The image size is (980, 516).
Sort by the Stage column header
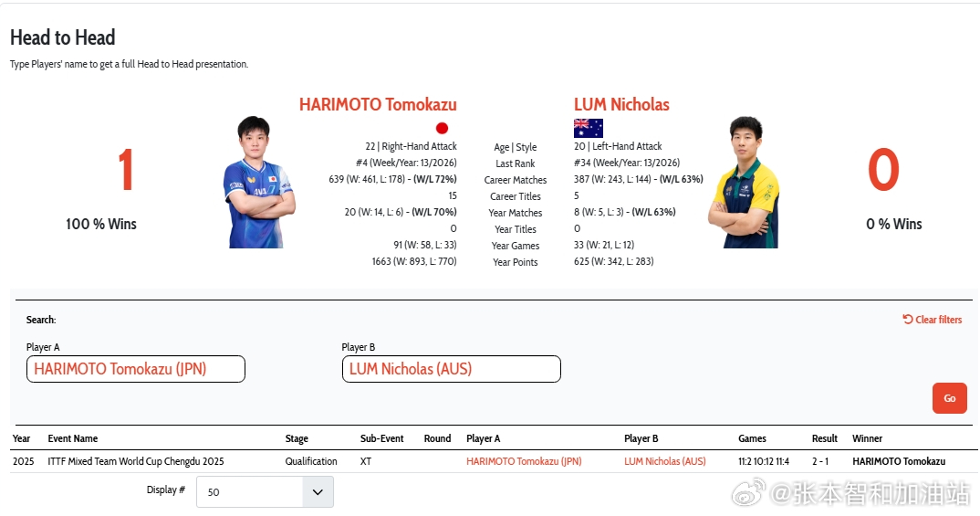[x=297, y=438]
